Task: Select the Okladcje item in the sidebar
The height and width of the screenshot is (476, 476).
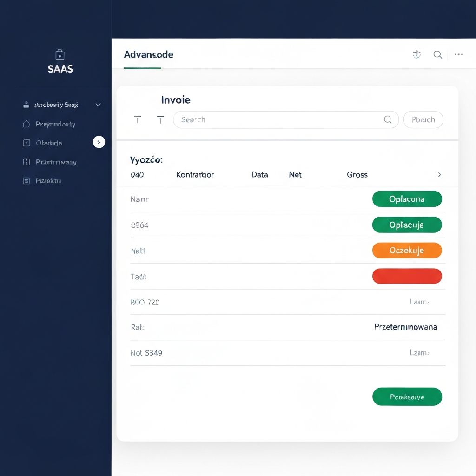Action: click(x=49, y=143)
